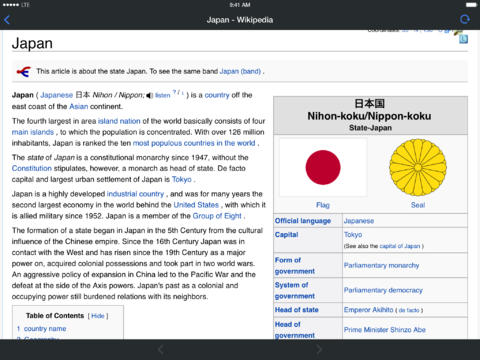Open the industrial country link
This screenshot has width=480, height=360.
click(135, 194)
